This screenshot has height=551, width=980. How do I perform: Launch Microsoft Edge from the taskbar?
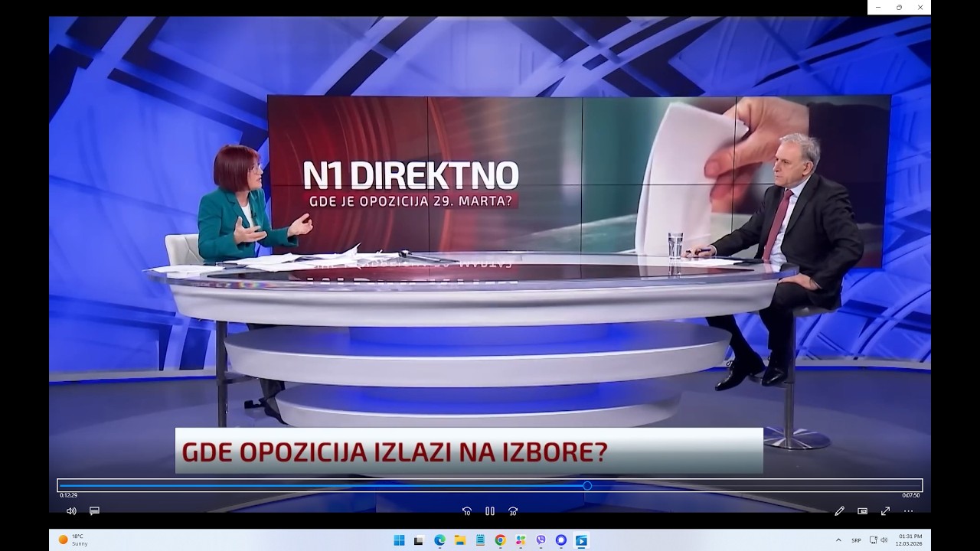[439, 540]
